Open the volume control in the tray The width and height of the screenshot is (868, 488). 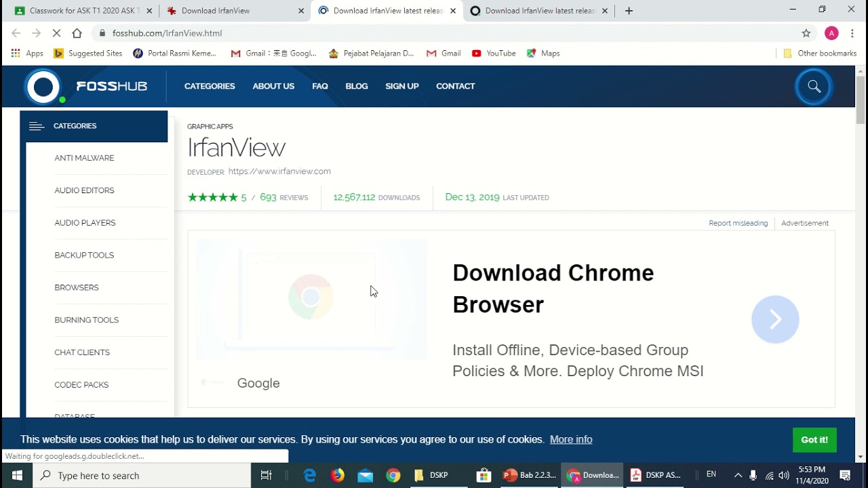point(784,475)
